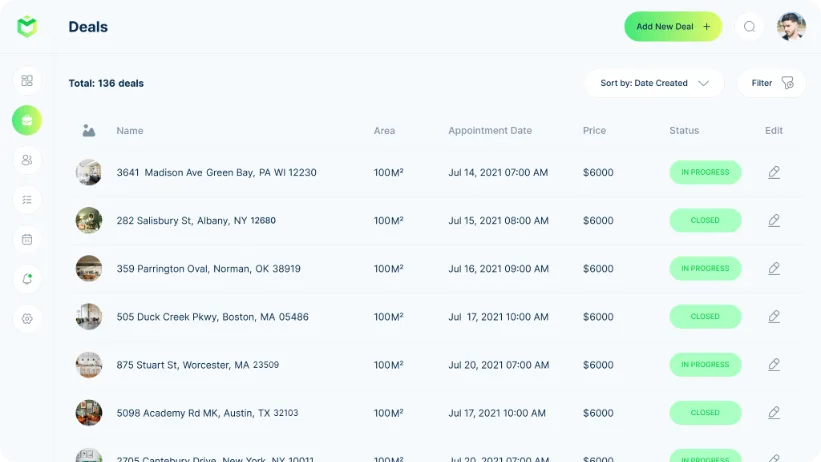Viewport: 821px width, 462px height.
Task: Click the plus icon in Add New Deal
Action: (x=706, y=27)
